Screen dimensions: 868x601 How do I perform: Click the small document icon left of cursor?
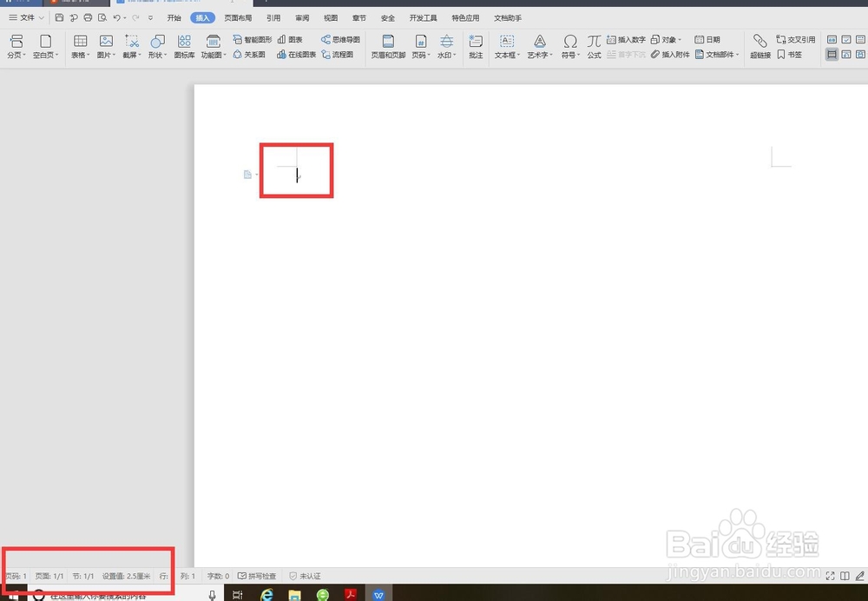click(247, 175)
